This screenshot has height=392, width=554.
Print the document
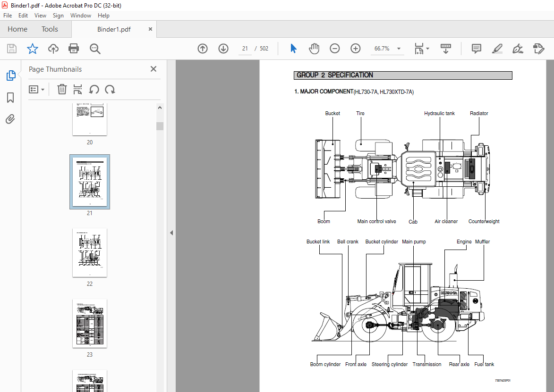coord(74,48)
